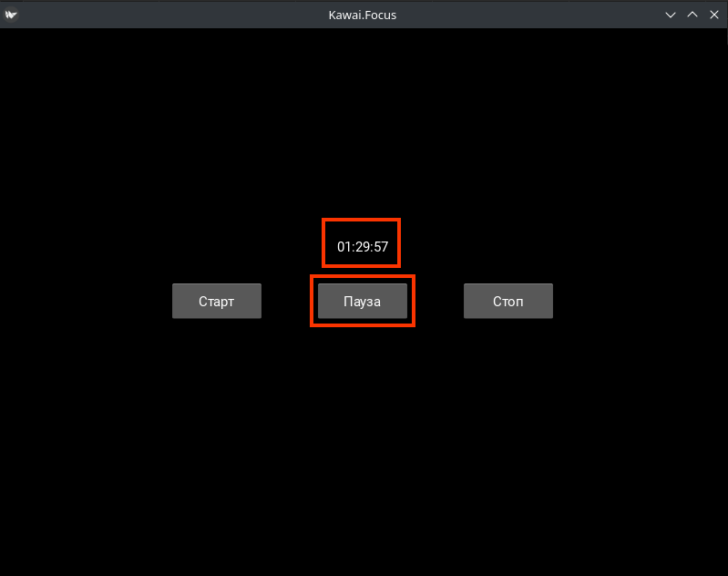Hit the left gray button labeled Старт
Image resolution: width=728 pixels, height=576 pixels.
point(217,302)
